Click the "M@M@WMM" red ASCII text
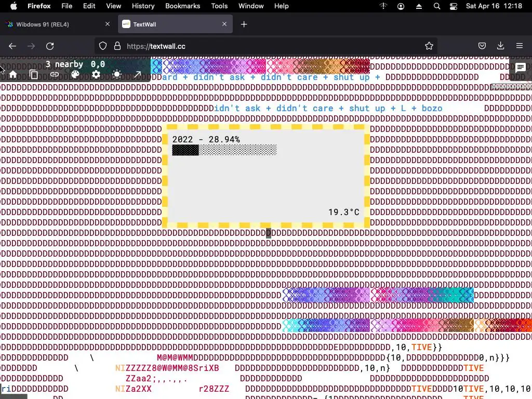Screen dimensions: 532x399 click(175, 357)
